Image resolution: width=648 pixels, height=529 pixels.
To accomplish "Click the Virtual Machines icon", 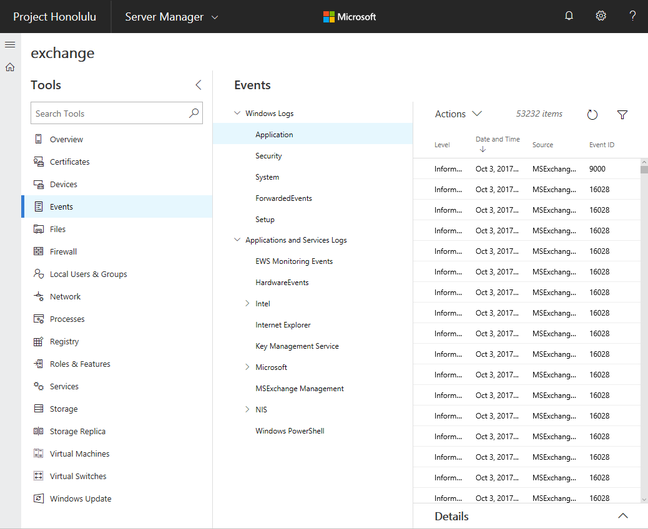I will 38,453.
